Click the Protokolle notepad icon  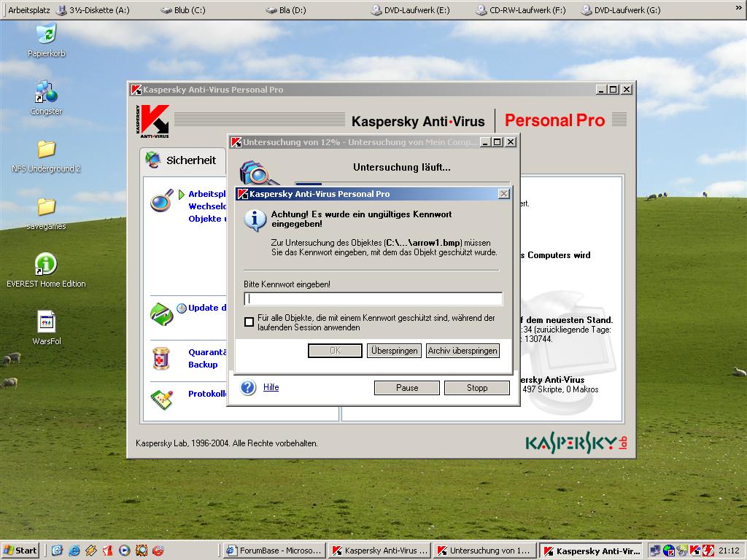pos(162,400)
